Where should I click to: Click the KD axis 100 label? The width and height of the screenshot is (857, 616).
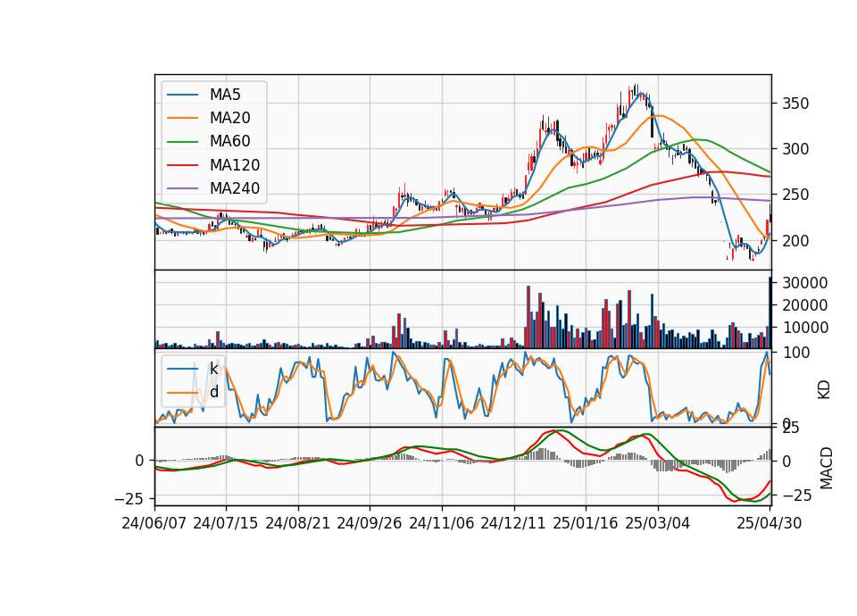point(797,354)
